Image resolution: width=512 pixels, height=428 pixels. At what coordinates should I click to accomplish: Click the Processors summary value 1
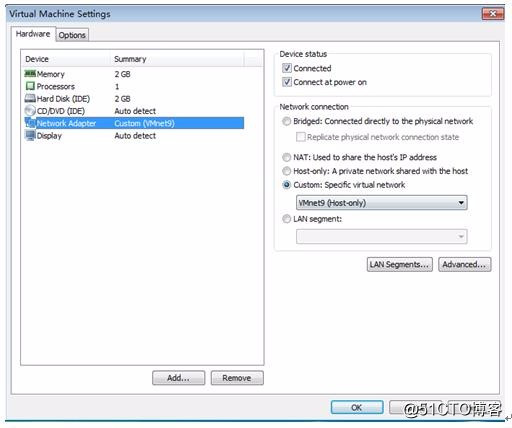[117, 86]
